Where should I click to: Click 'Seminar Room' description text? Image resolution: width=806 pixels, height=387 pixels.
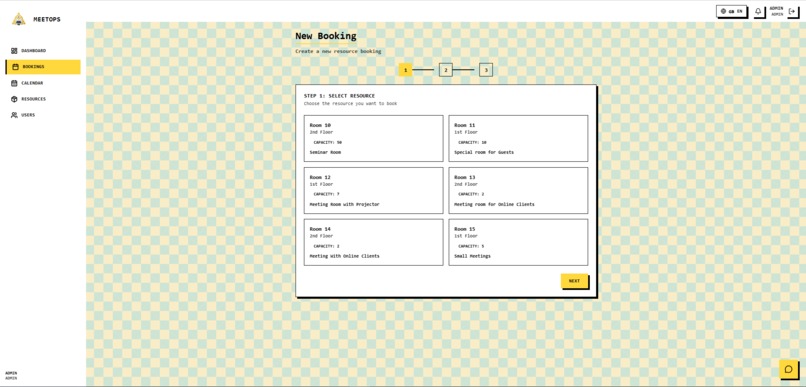click(x=325, y=153)
